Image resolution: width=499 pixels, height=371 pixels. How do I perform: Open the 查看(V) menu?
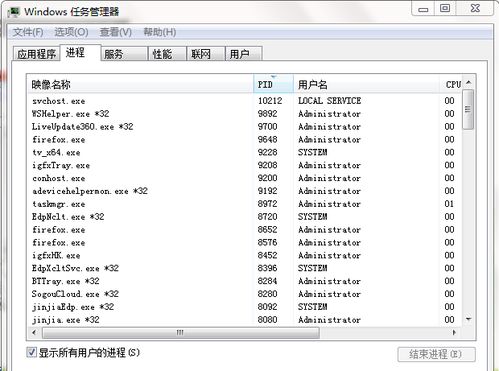(116, 32)
